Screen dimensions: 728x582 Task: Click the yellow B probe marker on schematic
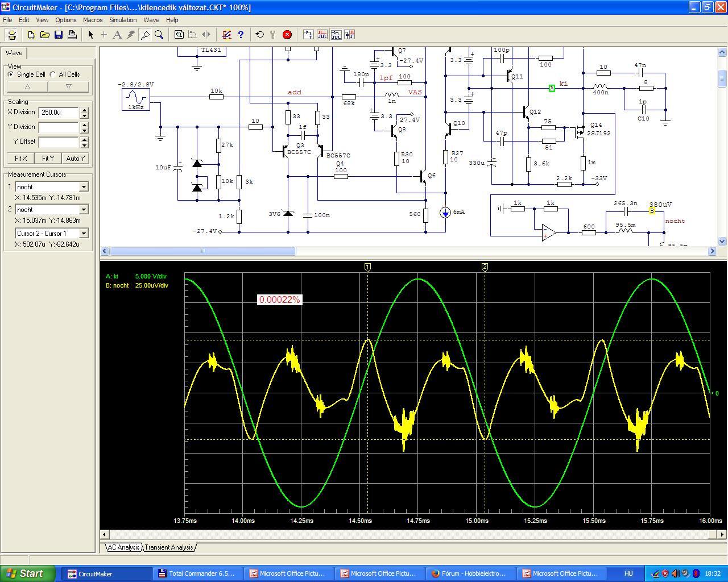tap(652, 211)
